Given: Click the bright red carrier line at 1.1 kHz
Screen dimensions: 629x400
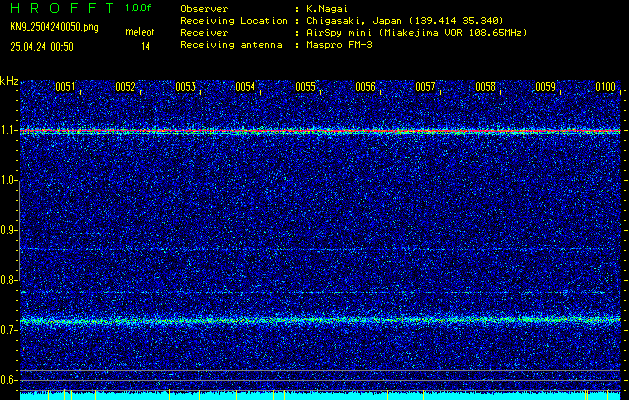Looking at the screenshot, I should 320,131.
